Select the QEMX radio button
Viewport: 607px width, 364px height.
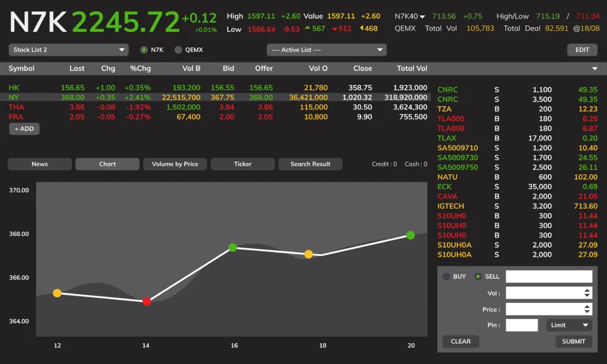[x=178, y=50]
